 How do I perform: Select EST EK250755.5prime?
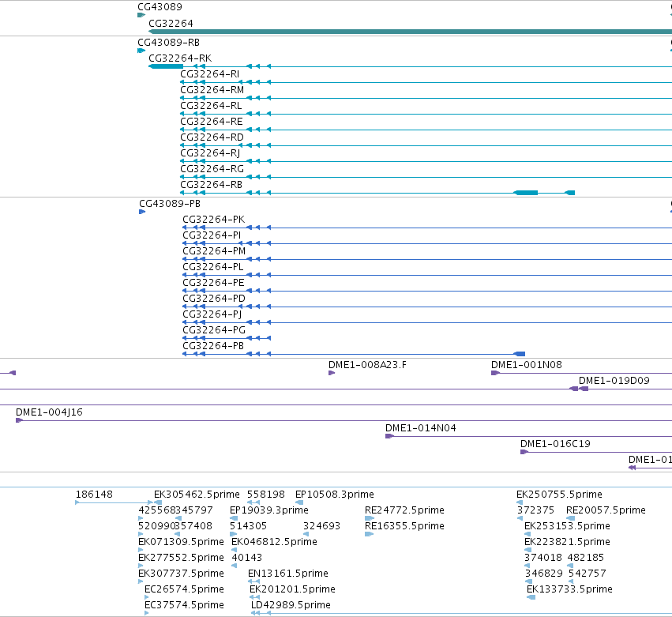click(x=559, y=495)
